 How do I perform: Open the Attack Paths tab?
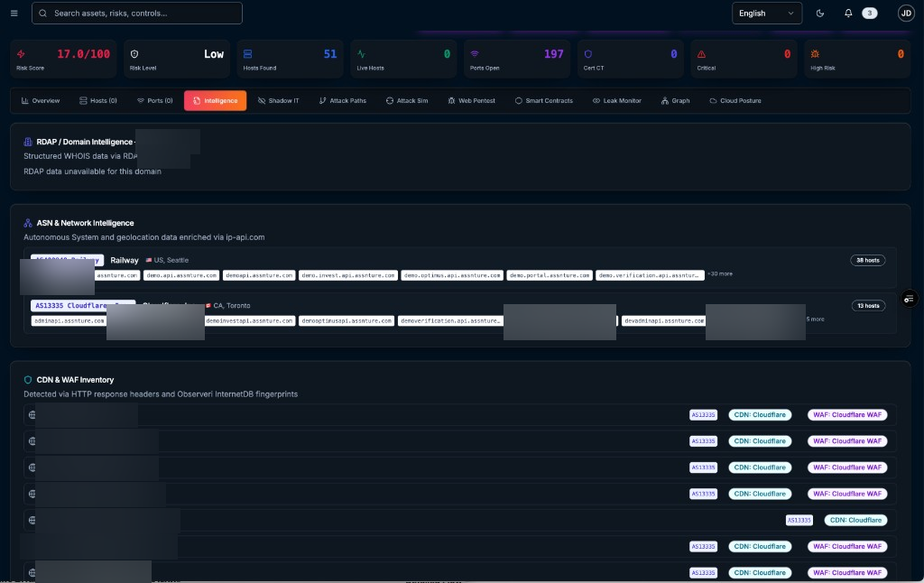pos(343,101)
